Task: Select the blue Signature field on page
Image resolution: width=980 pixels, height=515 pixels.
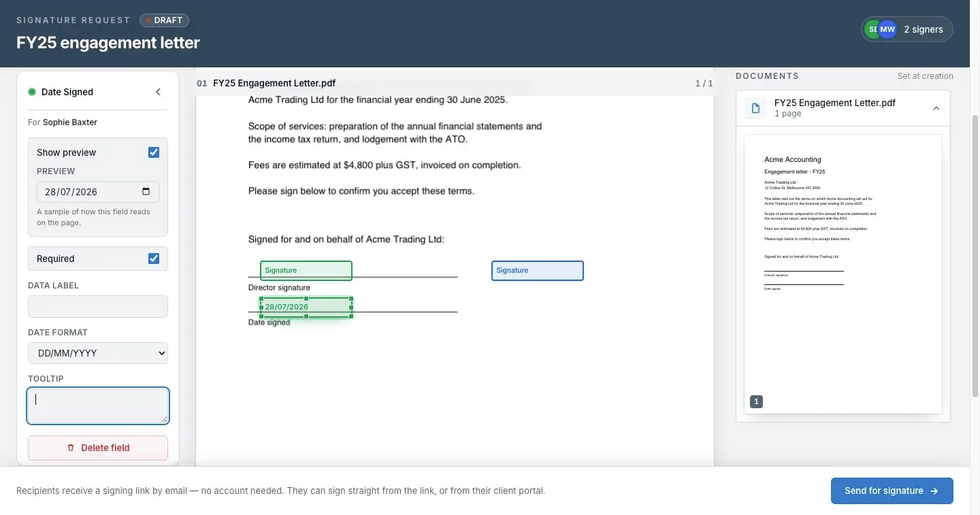Action: [538, 270]
